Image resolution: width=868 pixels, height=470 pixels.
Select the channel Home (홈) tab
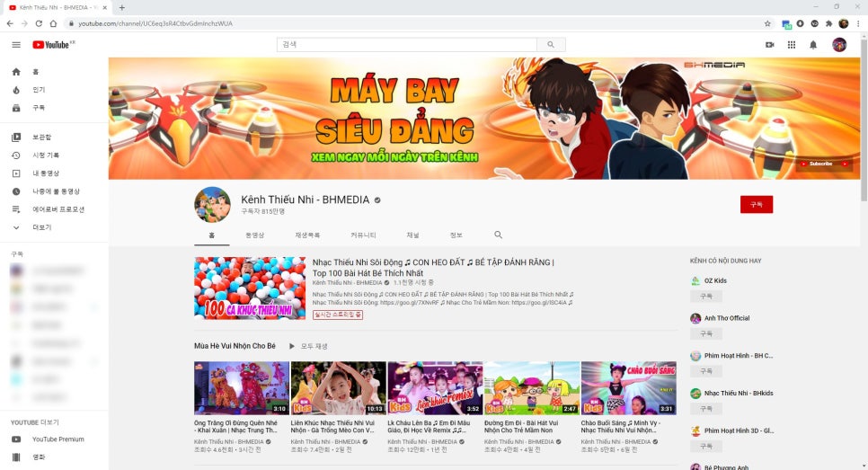pos(211,235)
